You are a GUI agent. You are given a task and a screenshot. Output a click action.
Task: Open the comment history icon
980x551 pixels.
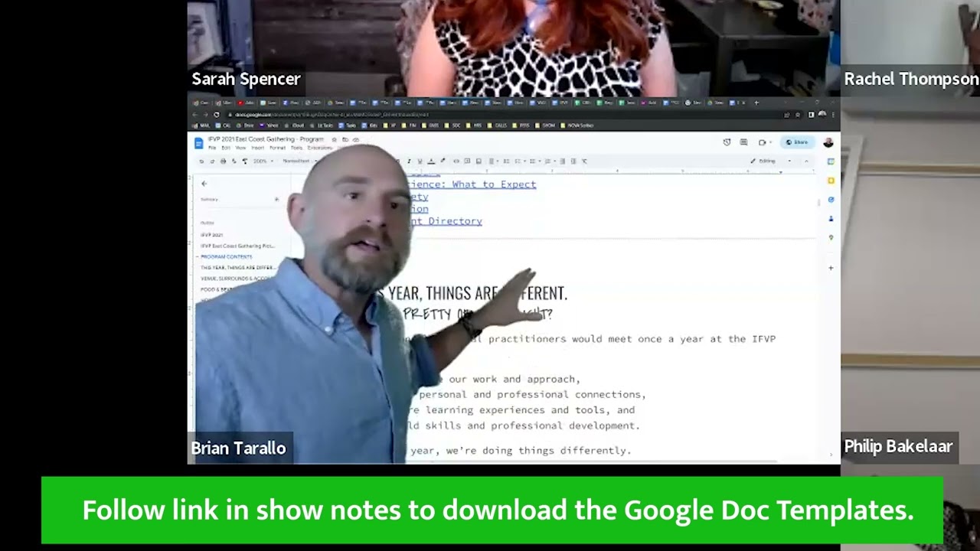point(743,142)
